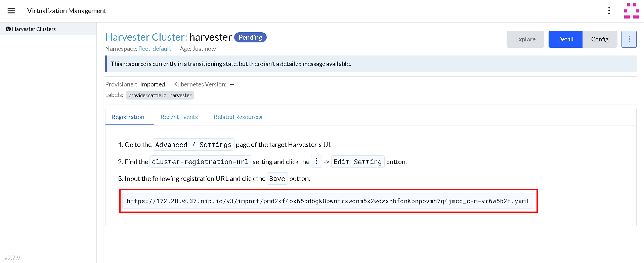Switch to the Config view
Screen dimensions: 644x263
point(600,39)
